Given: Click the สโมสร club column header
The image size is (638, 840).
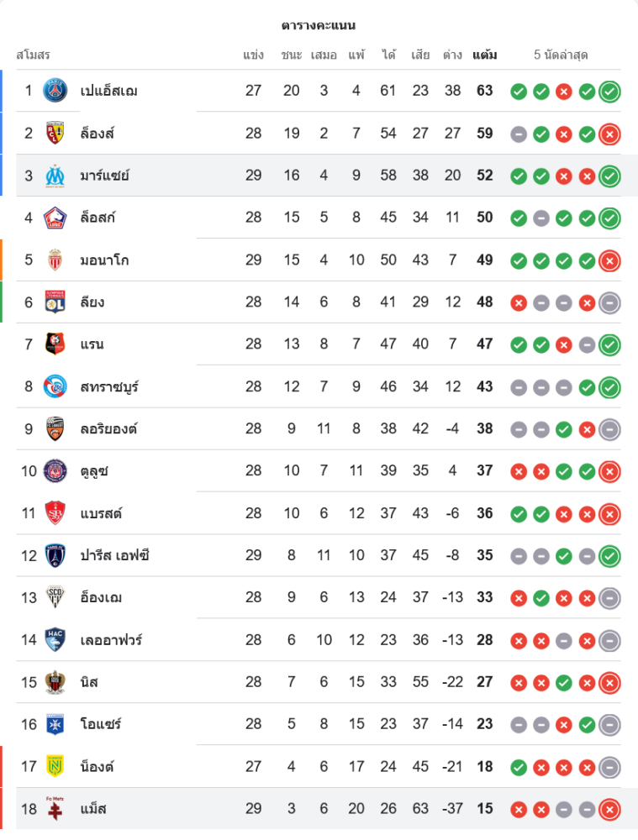Looking at the screenshot, I should pyautogui.click(x=34, y=55).
